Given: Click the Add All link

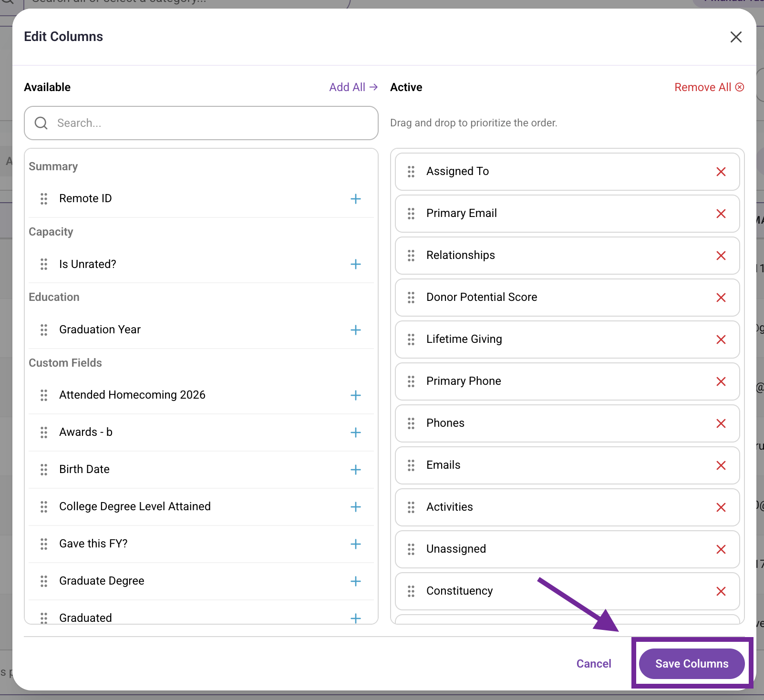Looking at the screenshot, I should 353,87.
